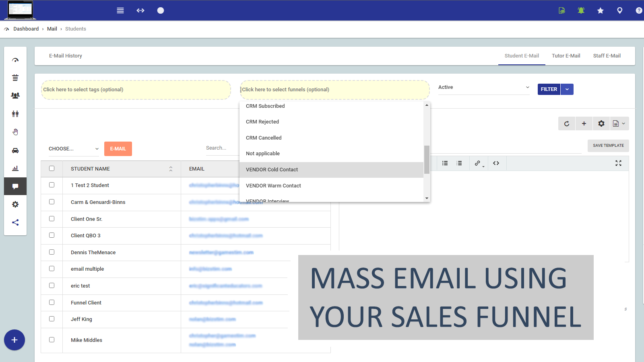Click the star favorites icon in header
This screenshot has height=362, width=644.
tap(600, 10)
